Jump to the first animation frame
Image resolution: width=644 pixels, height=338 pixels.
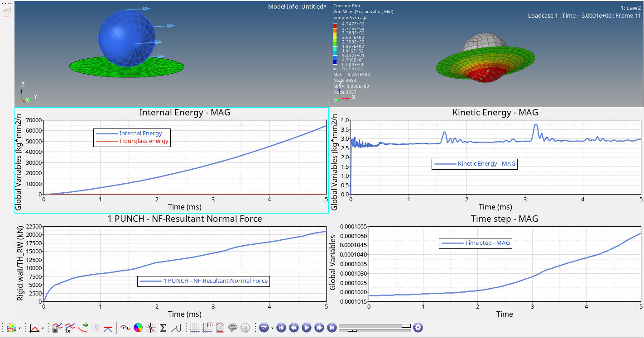coord(281,328)
